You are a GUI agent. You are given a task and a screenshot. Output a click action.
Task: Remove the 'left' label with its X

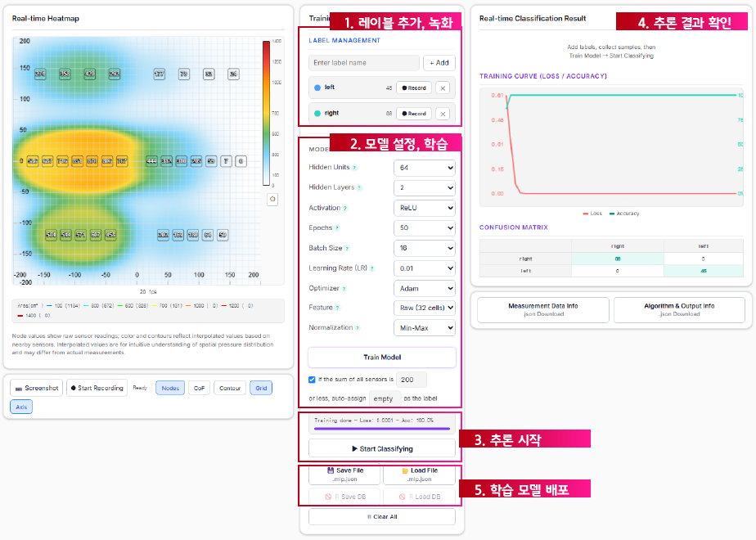tap(443, 88)
